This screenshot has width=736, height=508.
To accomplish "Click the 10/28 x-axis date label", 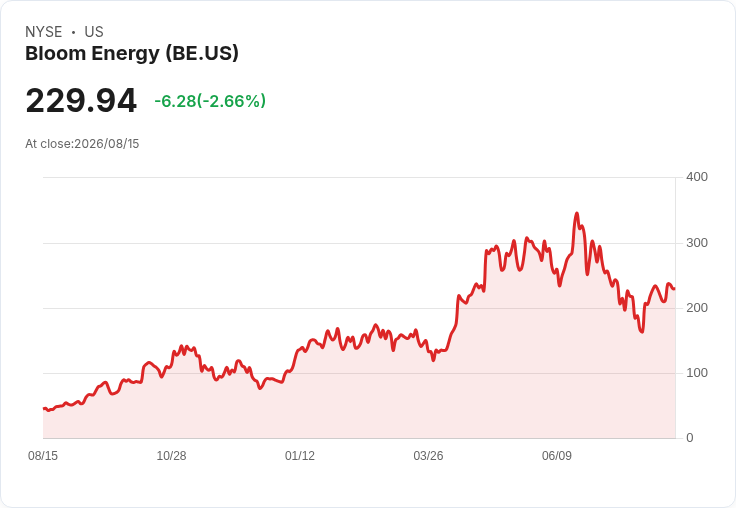I will [171, 455].
